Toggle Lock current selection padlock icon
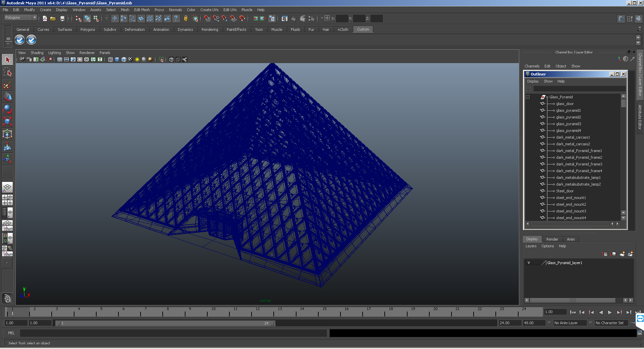 click(x=185, y=18)
